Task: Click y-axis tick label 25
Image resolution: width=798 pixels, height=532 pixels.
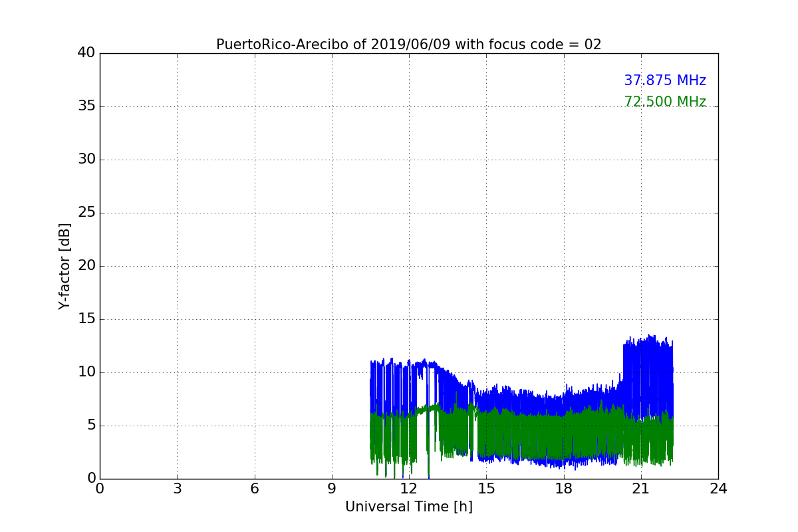Action: click(86, 213)
